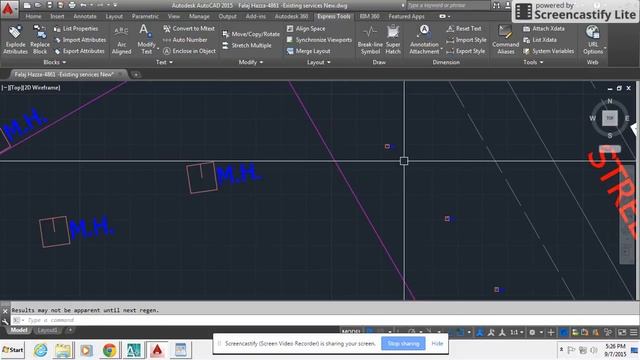640x360 pixels.
Task: Switch to the Layout1 tab
Action: tap(47, 330)
